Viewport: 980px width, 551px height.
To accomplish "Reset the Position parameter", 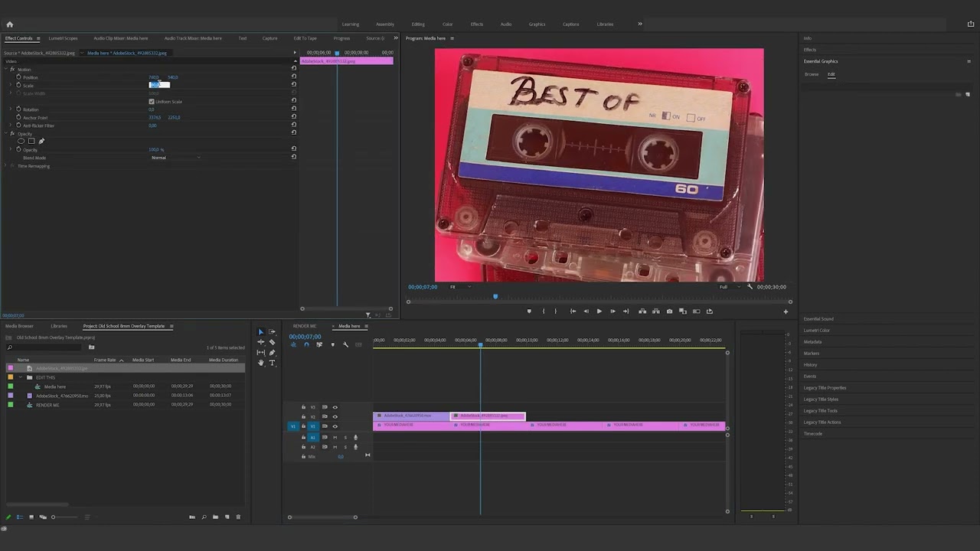I will click(293, 77).
